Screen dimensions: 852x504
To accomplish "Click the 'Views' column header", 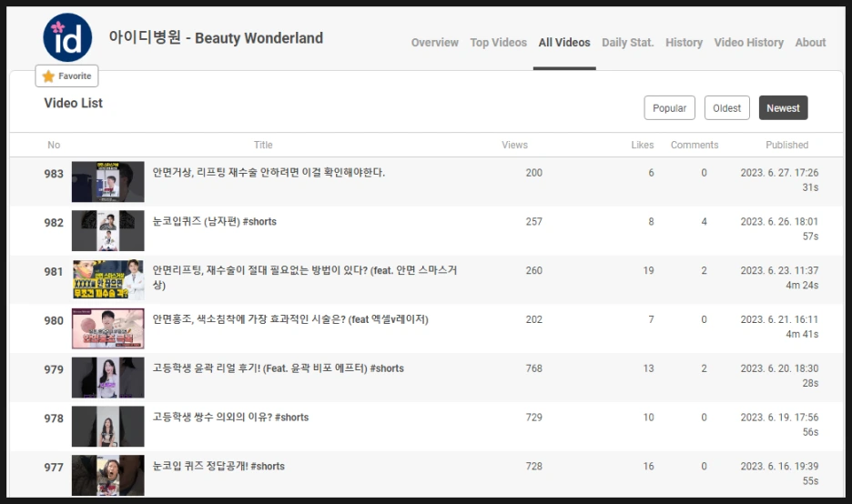I will [x=514, y=145].
